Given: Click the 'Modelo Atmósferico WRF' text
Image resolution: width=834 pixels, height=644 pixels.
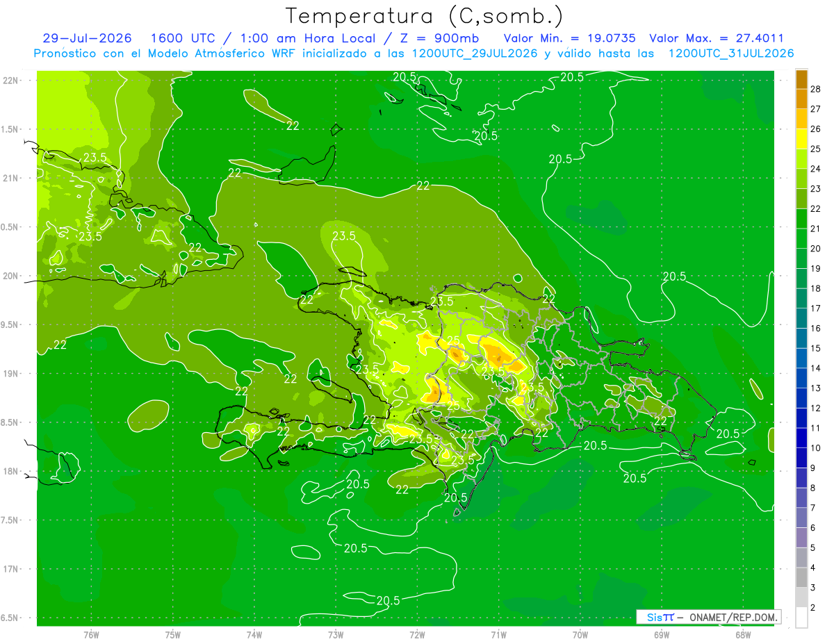Looking at the screenshot, I should click(222, 53).
